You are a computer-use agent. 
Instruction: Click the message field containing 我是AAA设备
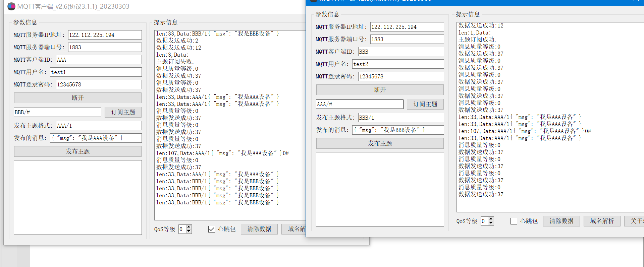coord(96,138)
